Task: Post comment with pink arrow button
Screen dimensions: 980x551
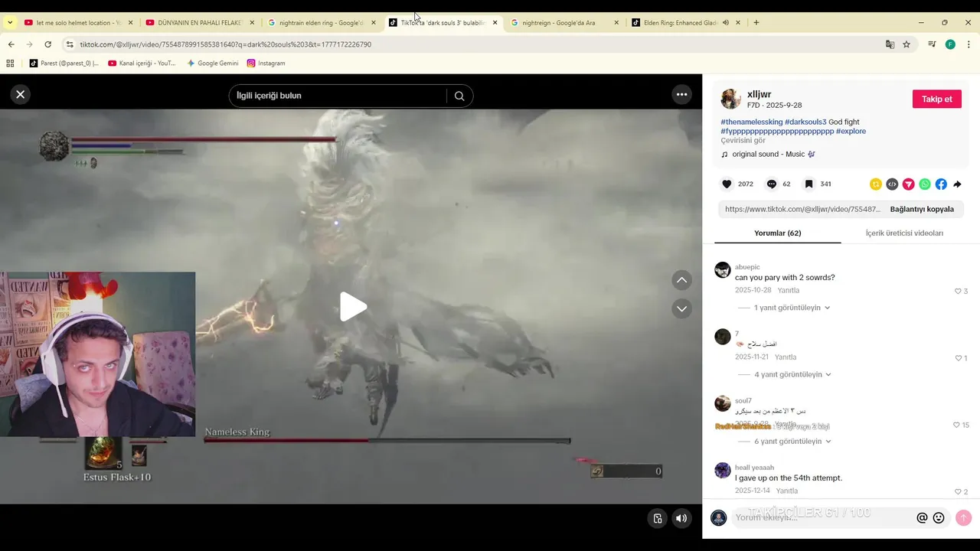Action: click(963, 518)
